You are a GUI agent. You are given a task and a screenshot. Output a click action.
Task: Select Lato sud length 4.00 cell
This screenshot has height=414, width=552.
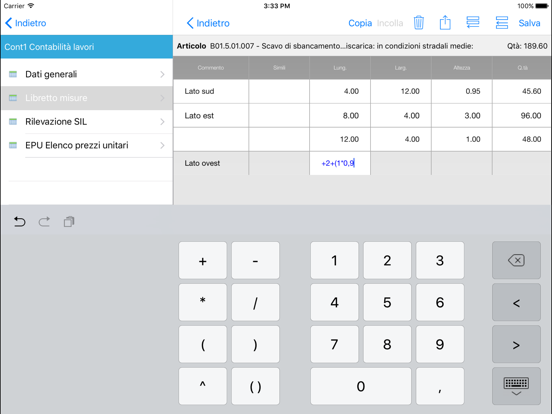[340, 91]
